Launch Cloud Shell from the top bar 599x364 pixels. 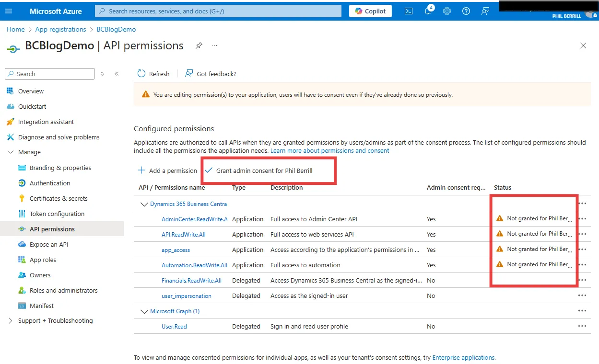coord(409,11)
